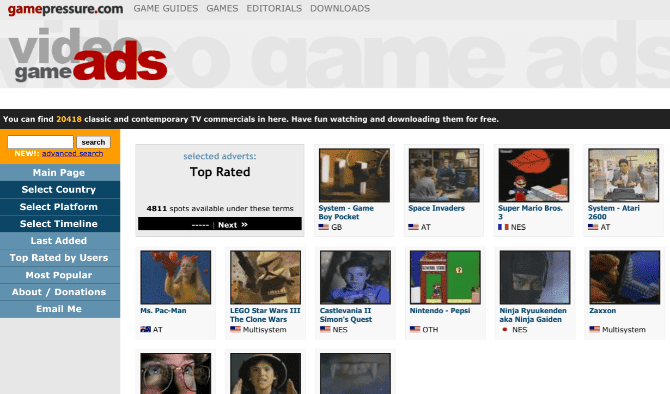Open the Super Mario Bros. 3 thumbnail
The image size is (670, 394).
click(x=534, y=175)
